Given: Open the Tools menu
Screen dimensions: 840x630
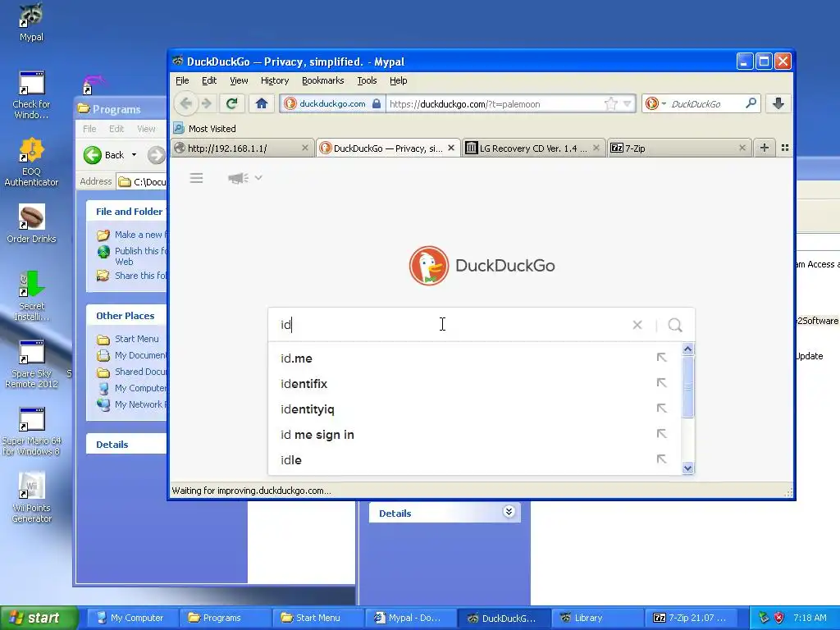Looking at the screenshot, I should pyautogui.click(x=367, y=80).
